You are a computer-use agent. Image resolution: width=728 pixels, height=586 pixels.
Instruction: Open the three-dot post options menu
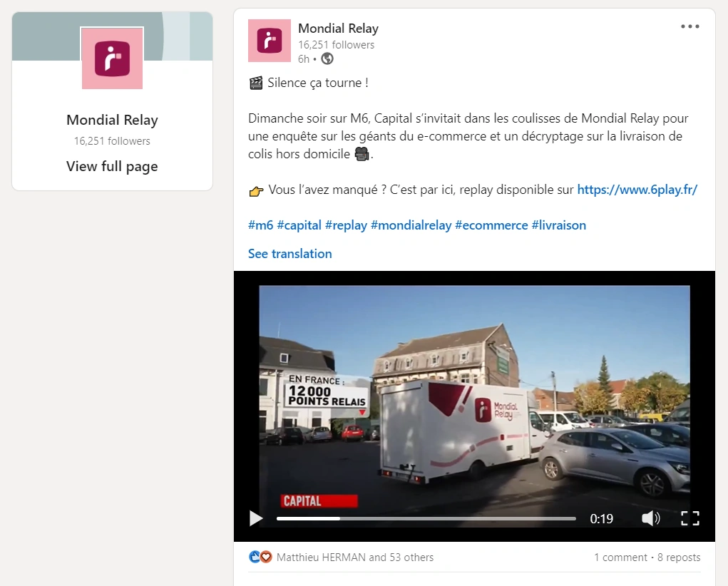(689, 27)
